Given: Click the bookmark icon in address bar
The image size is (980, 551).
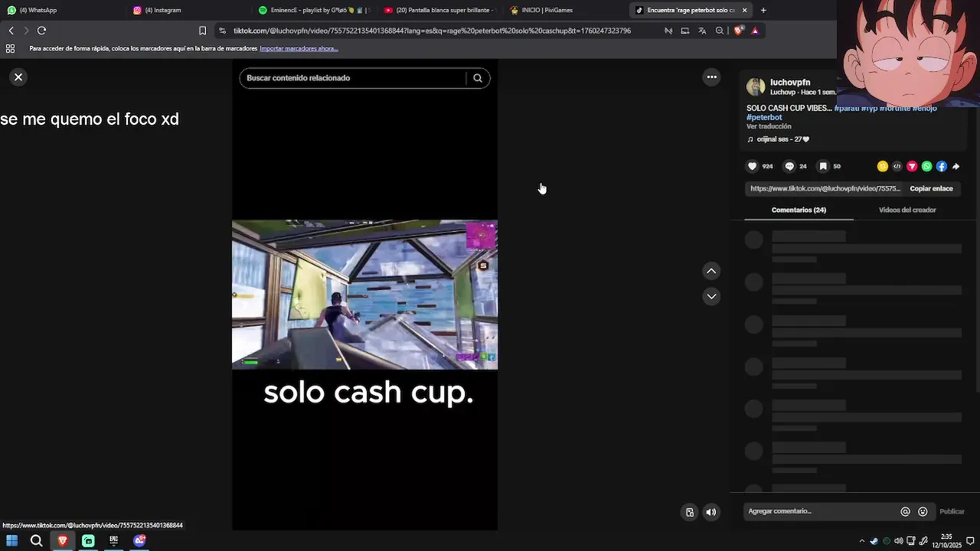Looking at the screenshot, I should coord(202,31).
